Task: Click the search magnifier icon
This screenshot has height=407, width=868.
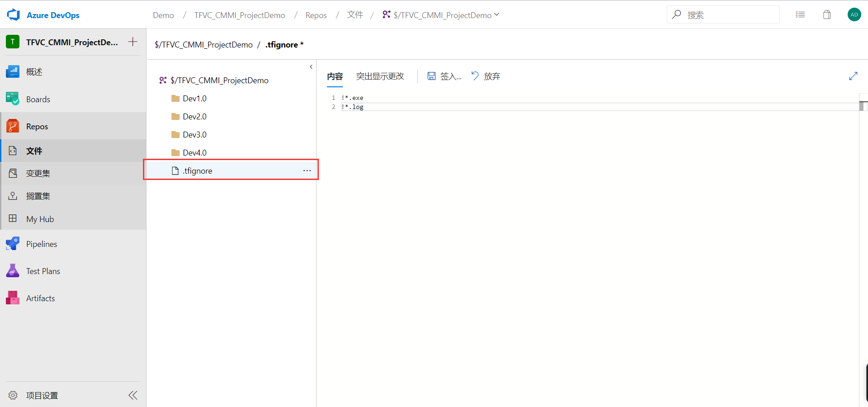Action: [x=677, y=14]
